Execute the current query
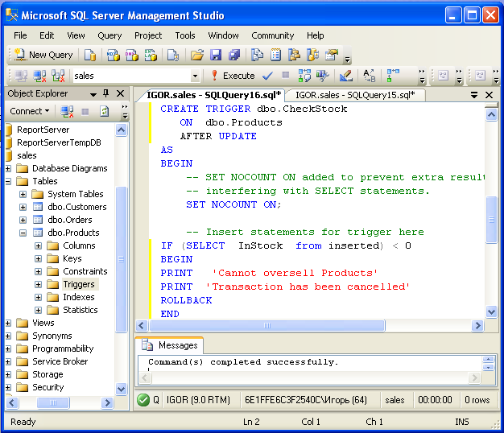Image resolution: width=504 pixels, height=433 pixels. tap(233, 76)
